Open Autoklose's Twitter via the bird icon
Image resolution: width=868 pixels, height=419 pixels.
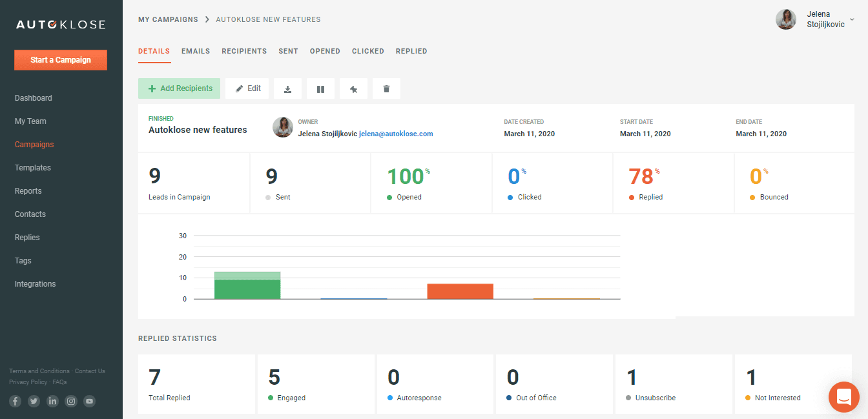coord(34,401)
